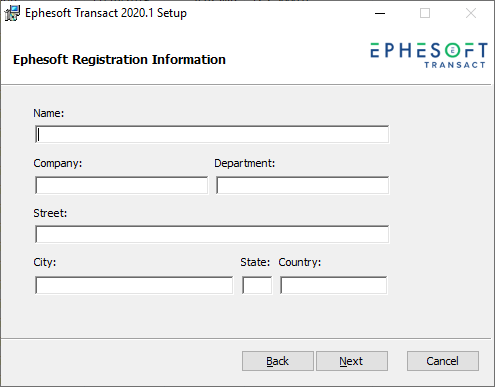Minimize the setup window
Screen dimensions: 495x387
pos(380,13)
